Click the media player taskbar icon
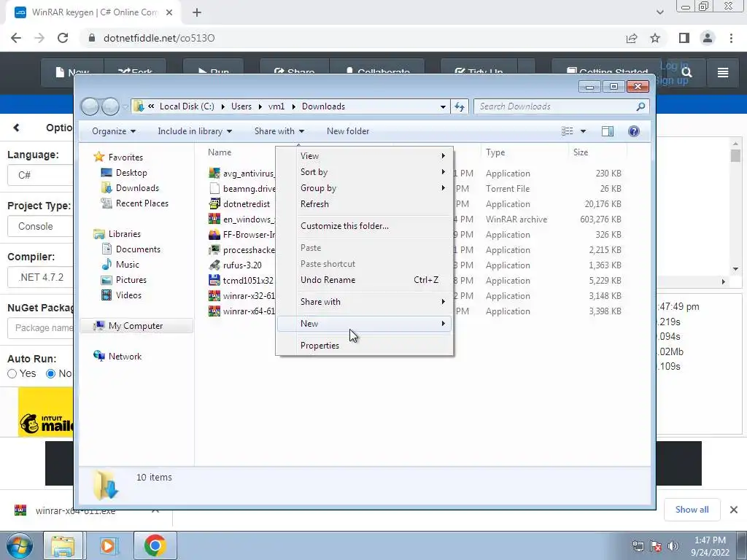747x560 pixels. pos(109,545)
